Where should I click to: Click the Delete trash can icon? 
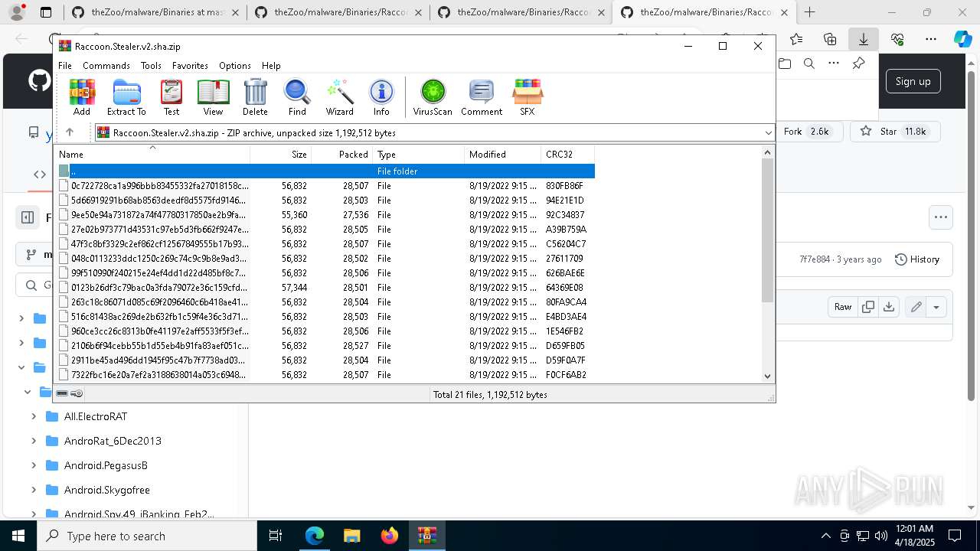coord(255,97)
